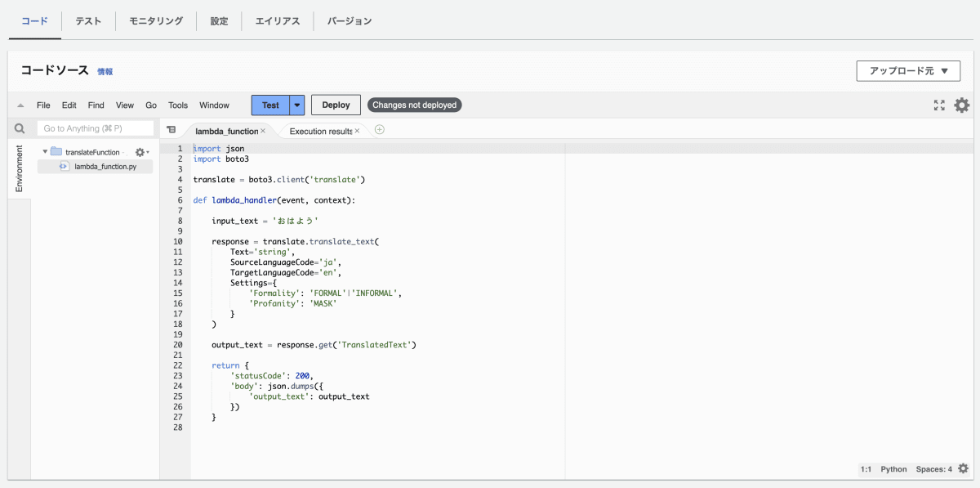The height and width of the screenshot is (488, 980).
Task: Select the Execution results tab
Action: point(320,131)
